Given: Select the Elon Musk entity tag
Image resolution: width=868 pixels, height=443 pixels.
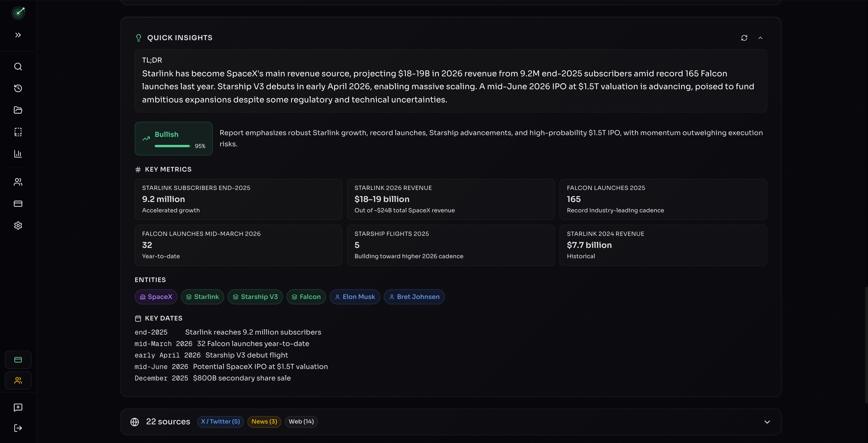Looking at the screenshot, I should point(355,297).
